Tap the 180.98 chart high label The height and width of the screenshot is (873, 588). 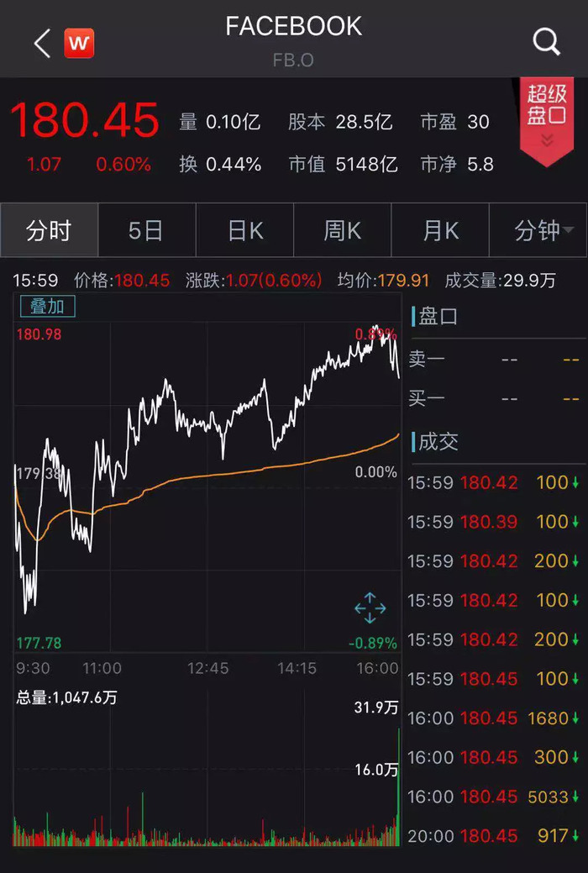point(39,334)
